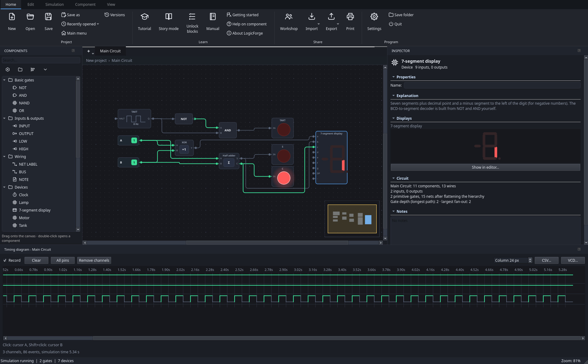
Task: Export timing diagram via CSV button
Action: click(546, 260)
